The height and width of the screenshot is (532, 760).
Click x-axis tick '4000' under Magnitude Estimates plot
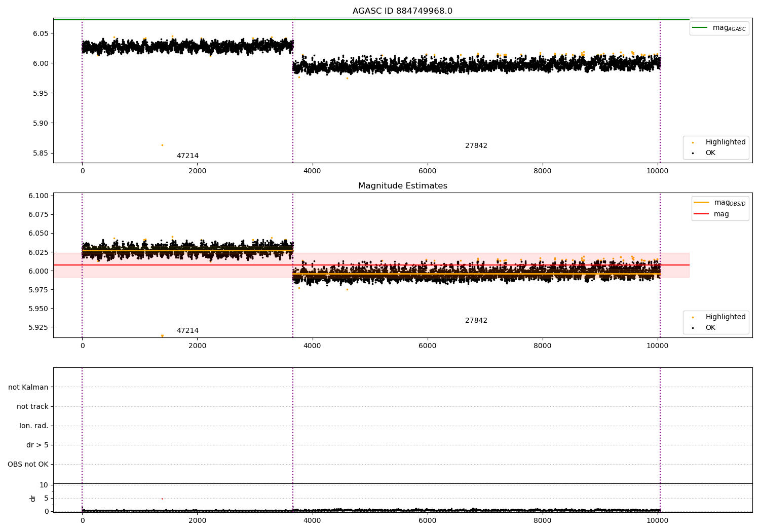[x=312, y=346]
